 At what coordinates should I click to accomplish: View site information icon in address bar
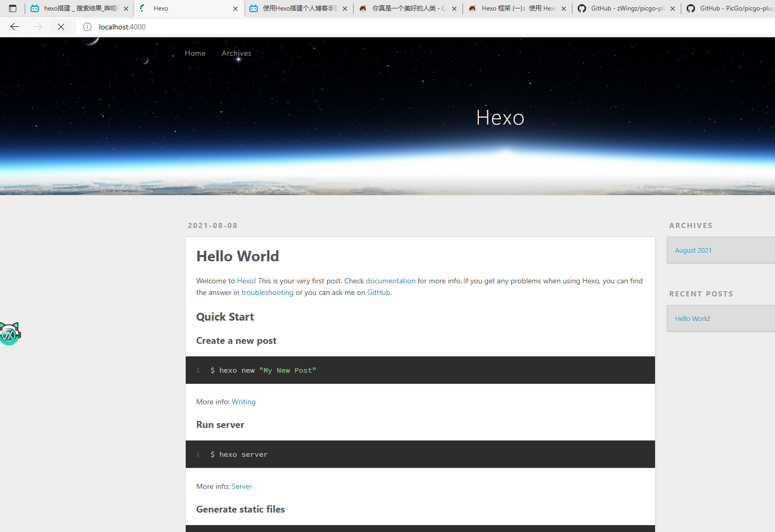(87, 27)
